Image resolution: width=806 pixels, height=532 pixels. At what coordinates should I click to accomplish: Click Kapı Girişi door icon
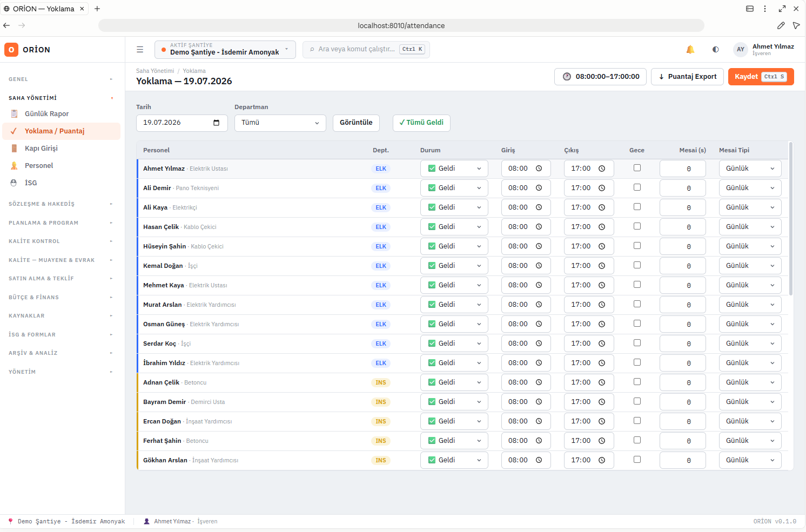(x=15, y=149)
